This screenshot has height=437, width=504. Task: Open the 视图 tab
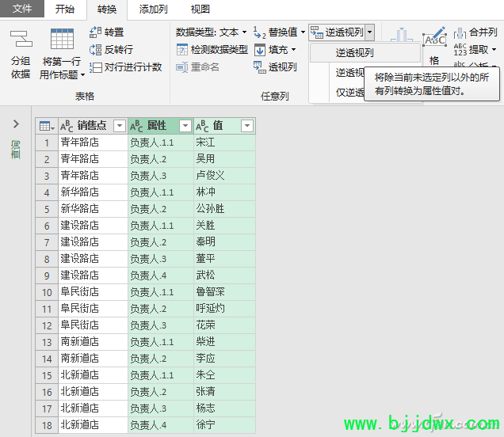[200, 9]
